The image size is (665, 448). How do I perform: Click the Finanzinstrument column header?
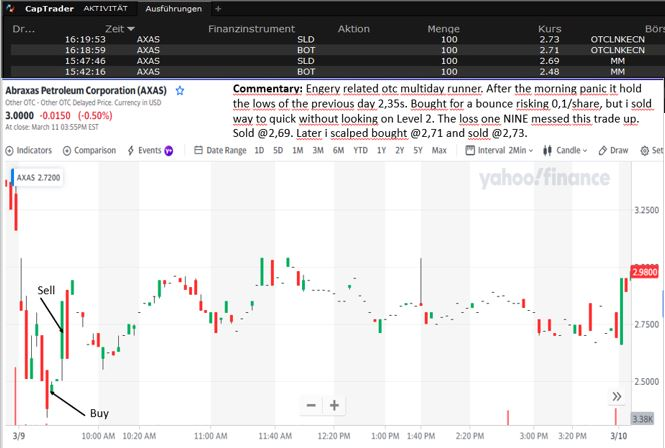point(251,29)
